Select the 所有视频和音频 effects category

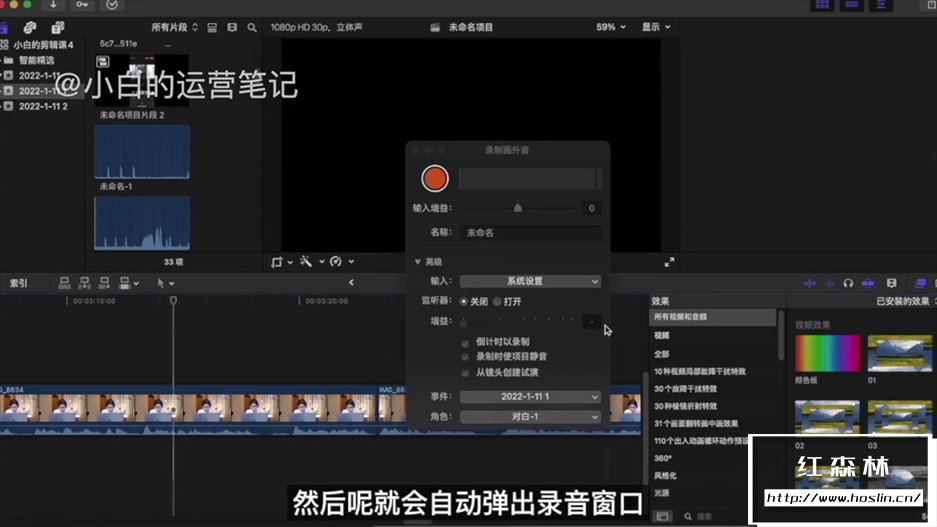click(712, 317)
